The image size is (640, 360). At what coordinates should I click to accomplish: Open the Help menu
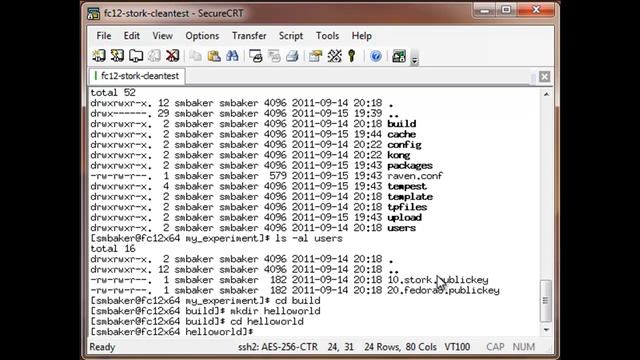[362, 36]
